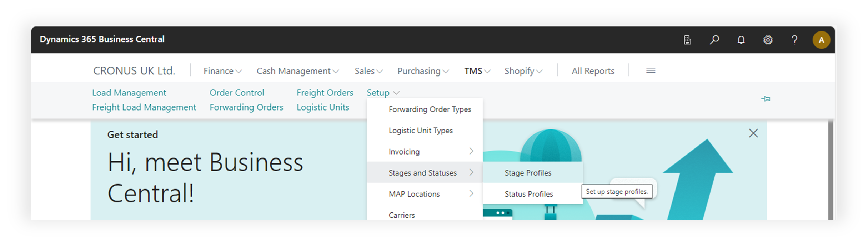Open the Purchasing dropdown menu
Viewport: 868px width, 245px height.
423,71
